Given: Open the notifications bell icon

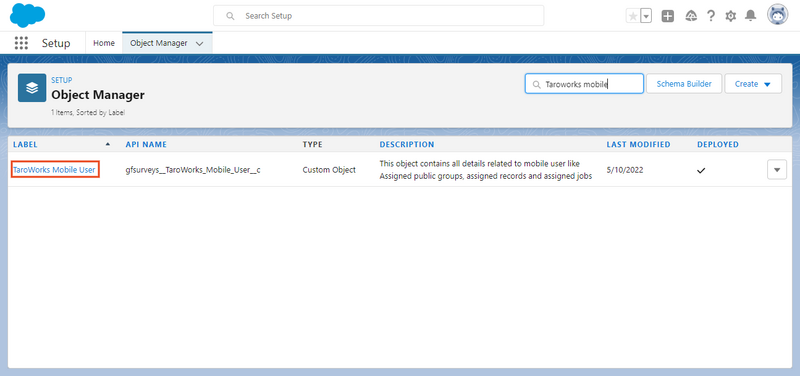Looking at the screenshot, I should (751, 16).
